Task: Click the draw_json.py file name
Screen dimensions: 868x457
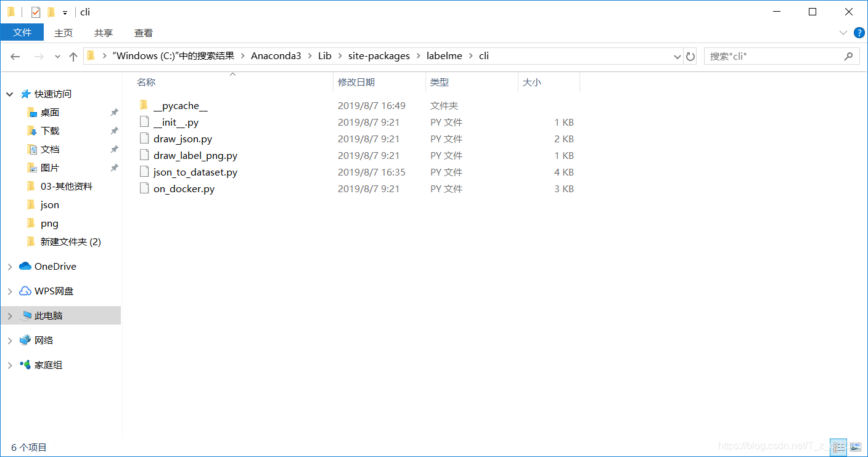Action: pyautogui.click(x=182, y=139)
